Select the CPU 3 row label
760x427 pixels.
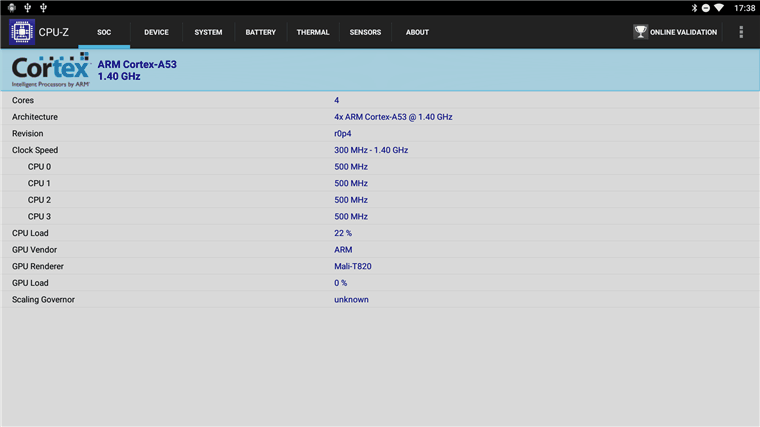coord(39,216)
